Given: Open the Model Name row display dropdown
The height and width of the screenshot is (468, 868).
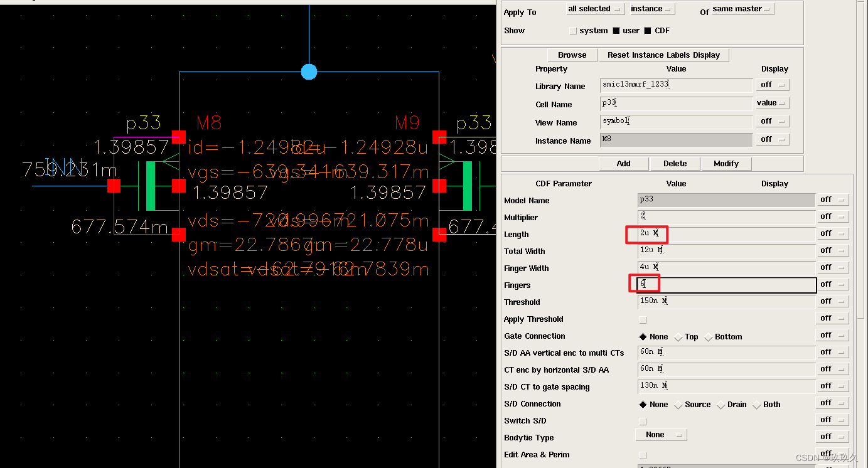Looking at the screenshot, I should tap(833, 199).
